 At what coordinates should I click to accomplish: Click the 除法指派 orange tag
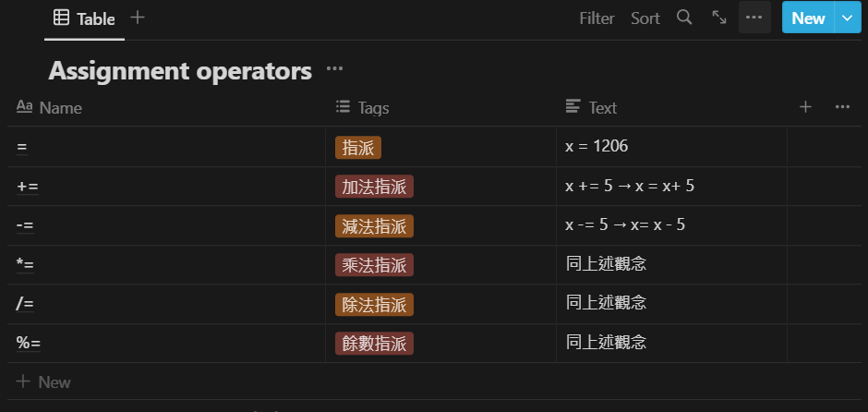(x=374, y=304)
